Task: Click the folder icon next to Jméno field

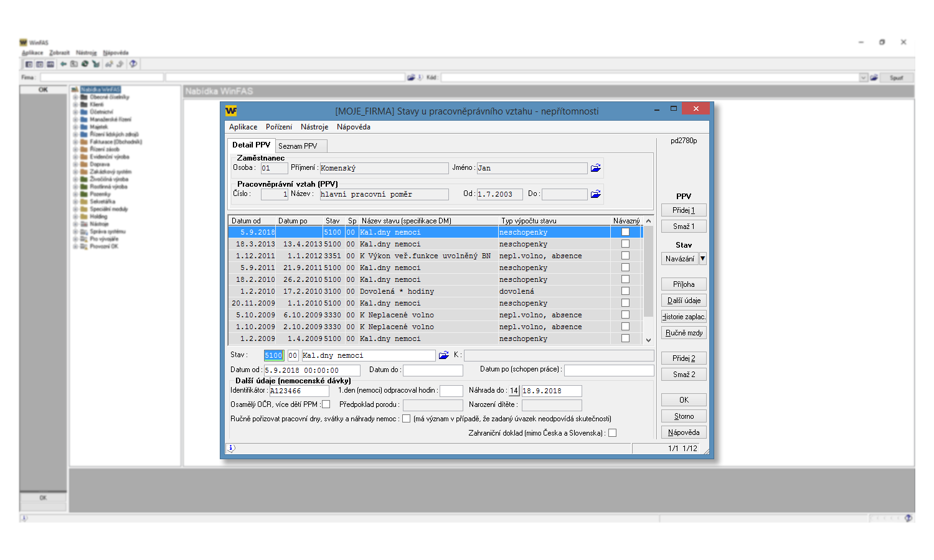Action: (595, 168)
